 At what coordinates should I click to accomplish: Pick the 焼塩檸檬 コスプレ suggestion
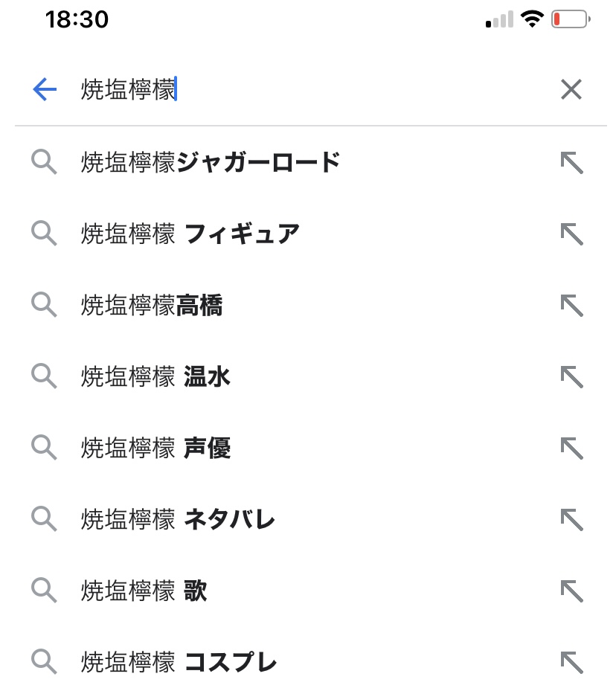(x=179, y=662)
